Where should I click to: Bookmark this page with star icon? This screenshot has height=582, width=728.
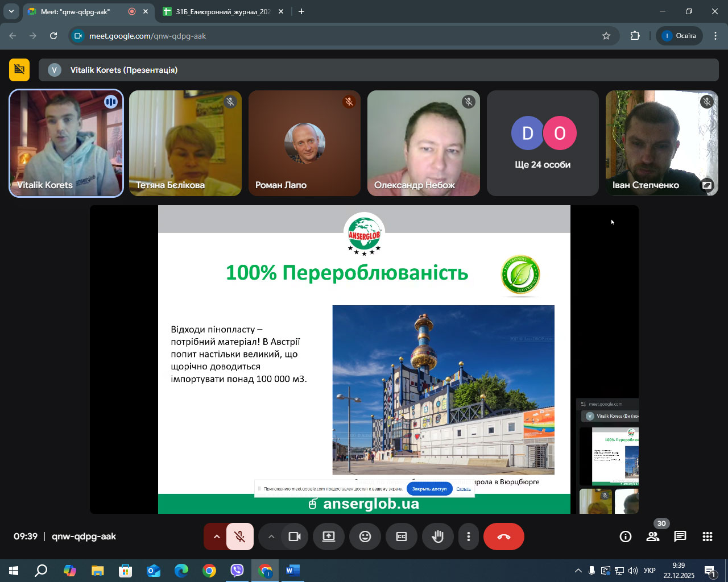click(606, 36)
